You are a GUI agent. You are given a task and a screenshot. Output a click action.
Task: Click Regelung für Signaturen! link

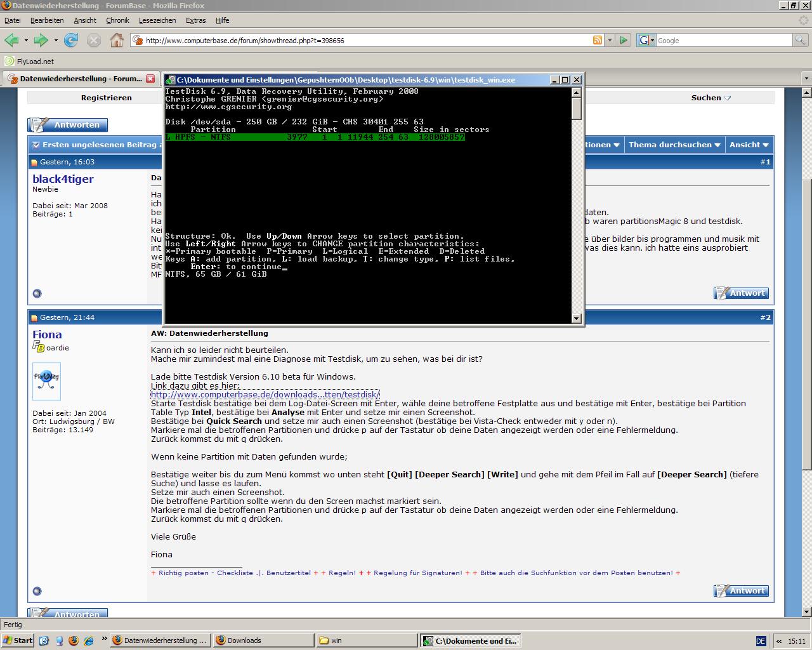418,573
